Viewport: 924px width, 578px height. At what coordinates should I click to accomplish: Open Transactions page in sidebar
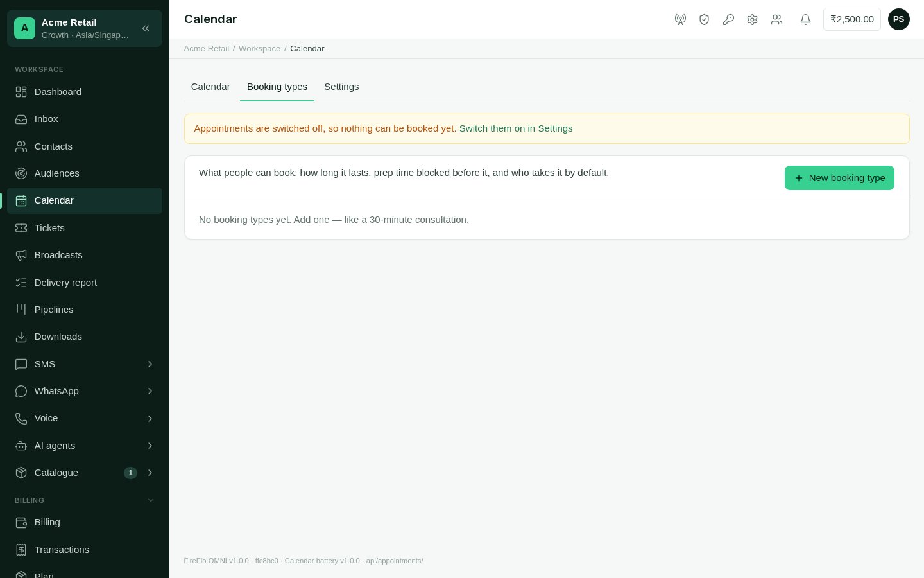coord(85,550)
